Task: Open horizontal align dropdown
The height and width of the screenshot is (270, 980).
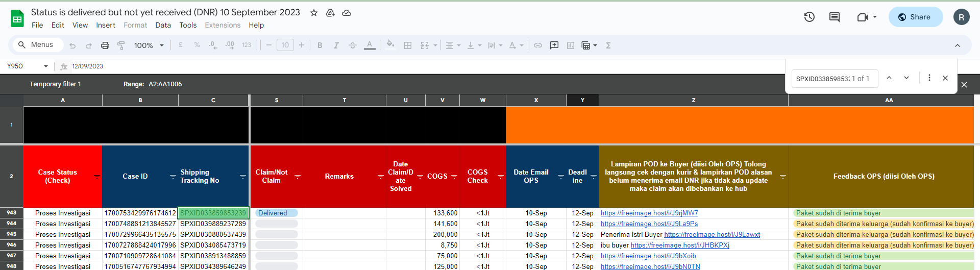Action: click(x=453, y=45)
